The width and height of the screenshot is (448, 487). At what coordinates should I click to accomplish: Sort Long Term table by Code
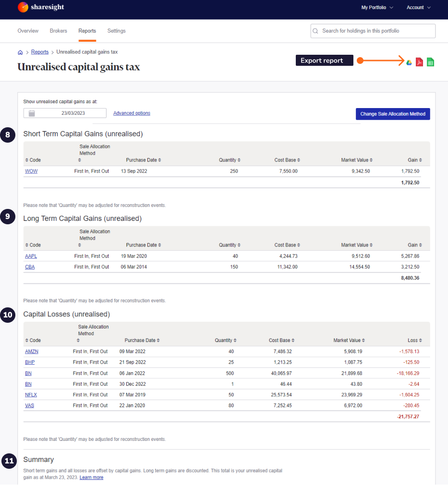coord(33,245)
